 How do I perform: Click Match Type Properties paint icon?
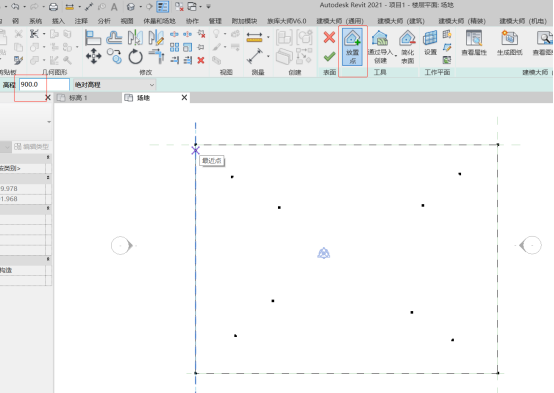[18, 60]
